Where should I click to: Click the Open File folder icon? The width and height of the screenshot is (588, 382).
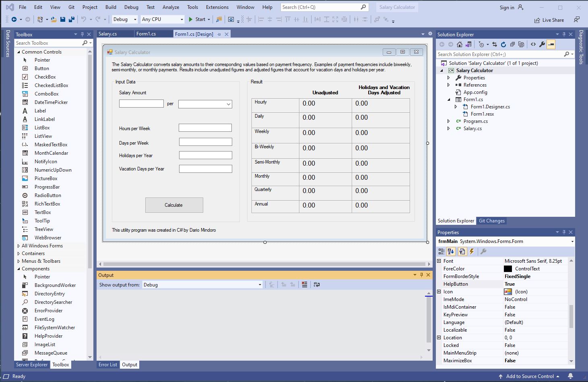pos(54,19)
